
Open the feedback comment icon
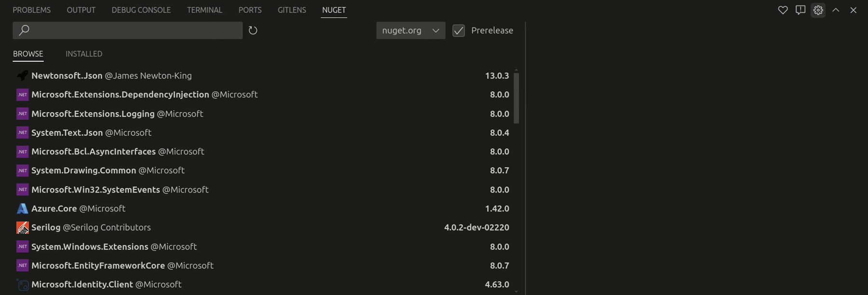pyautogui.click(x=800, y=10)
